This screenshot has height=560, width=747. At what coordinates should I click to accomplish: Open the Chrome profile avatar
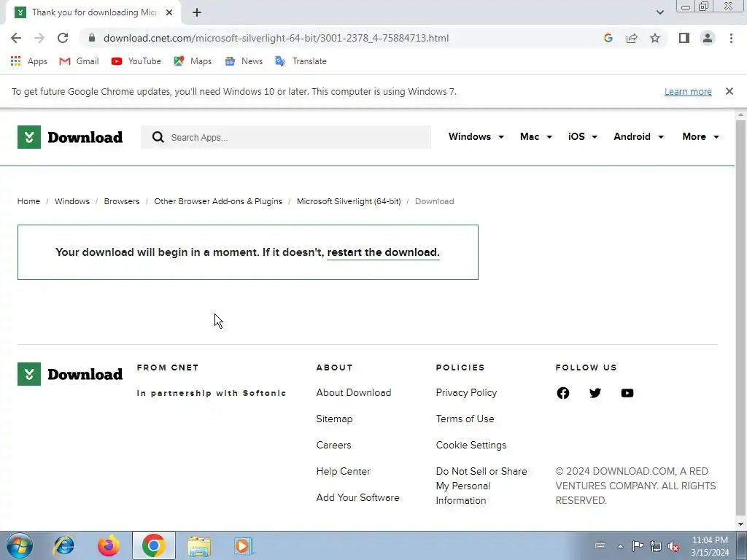coord(708,38)
